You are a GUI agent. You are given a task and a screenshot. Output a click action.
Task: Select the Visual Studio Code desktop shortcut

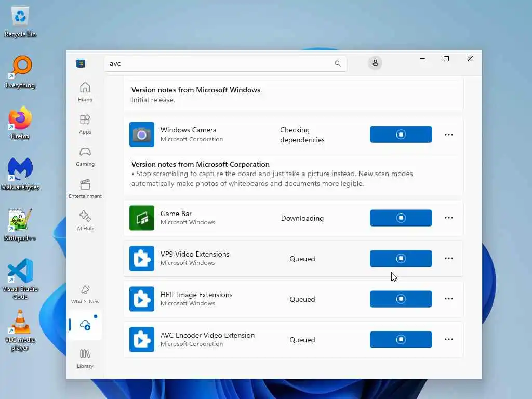(20, 279)
